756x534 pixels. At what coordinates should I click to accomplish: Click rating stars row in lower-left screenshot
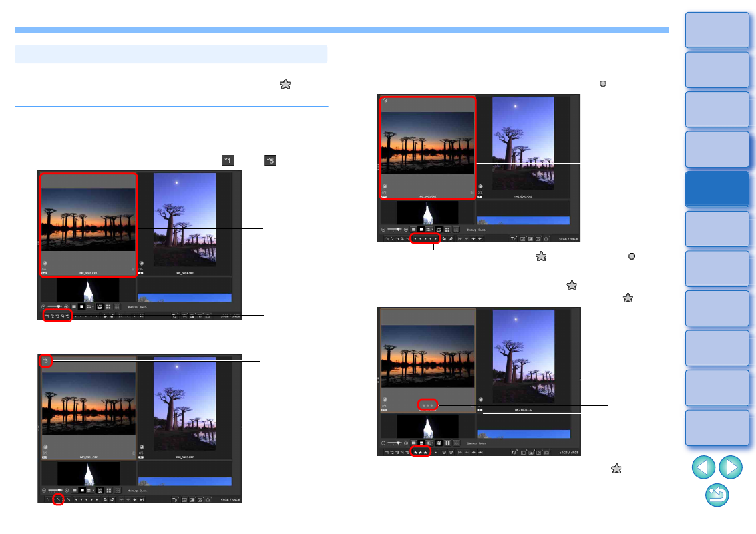pos(86,500)
